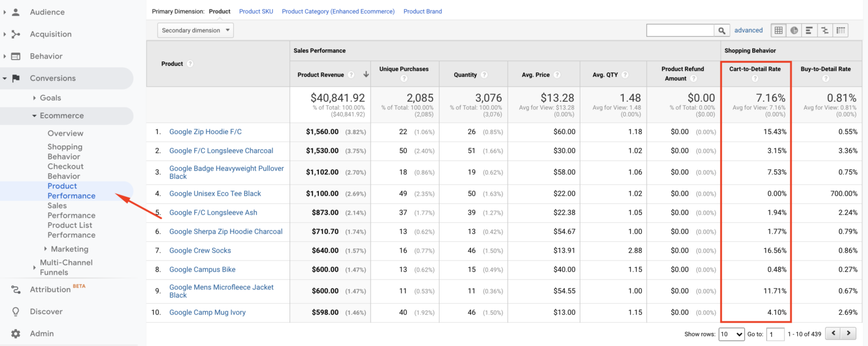
Task: Select the Product Brand dimension
Action: (423, 11)
